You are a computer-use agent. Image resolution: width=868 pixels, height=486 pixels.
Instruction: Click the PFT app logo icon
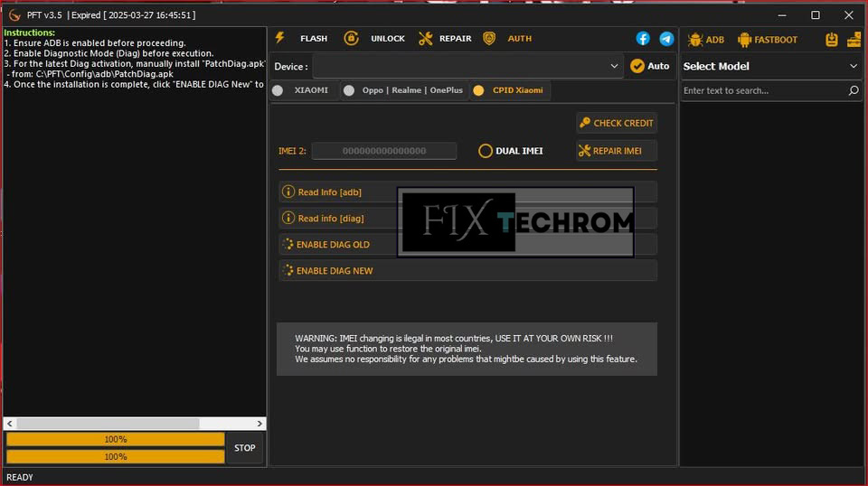pyautogui.click(x=14, y=15)
